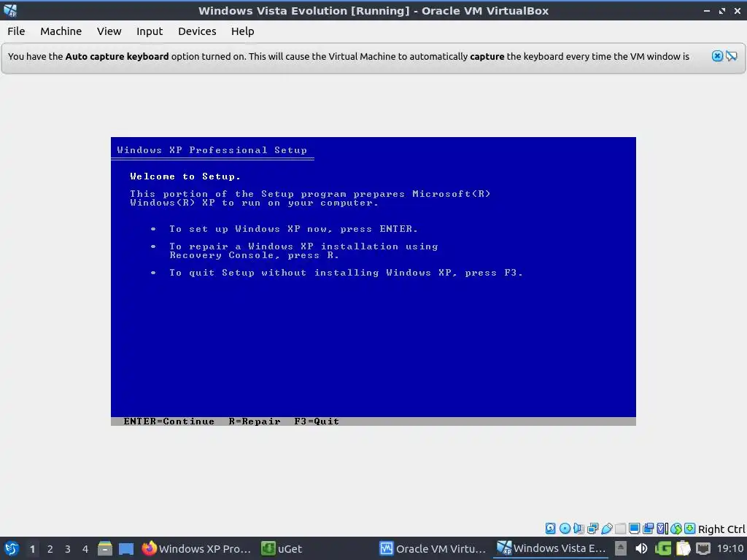Click the wired network tray icon

[x=703, y=548]
